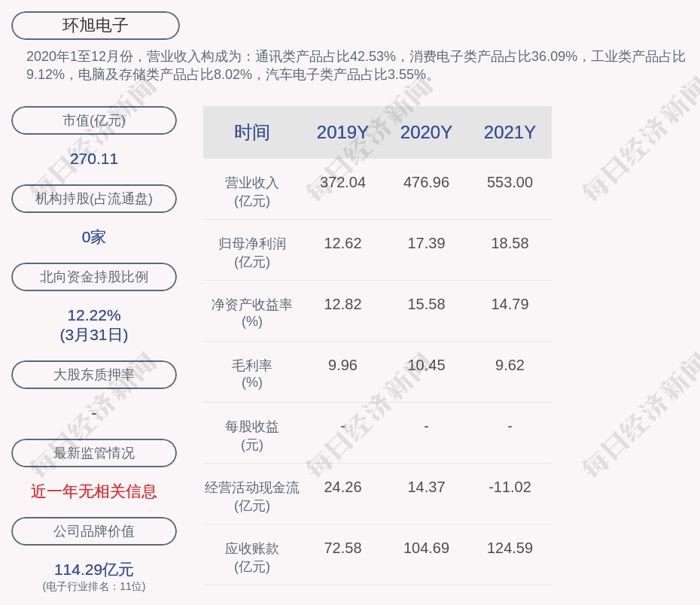Click the 2021Y 经营活动现金流 value -11.02

point(510,487)
